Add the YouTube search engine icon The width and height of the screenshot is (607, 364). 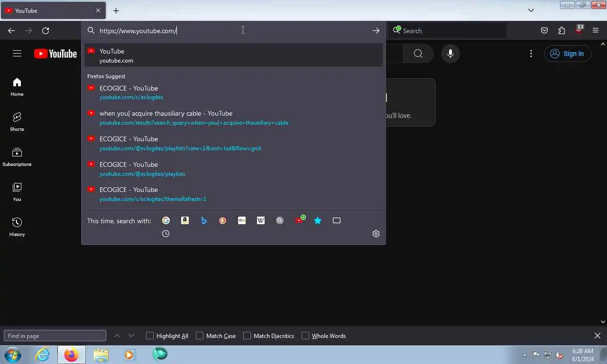point(300,220)
